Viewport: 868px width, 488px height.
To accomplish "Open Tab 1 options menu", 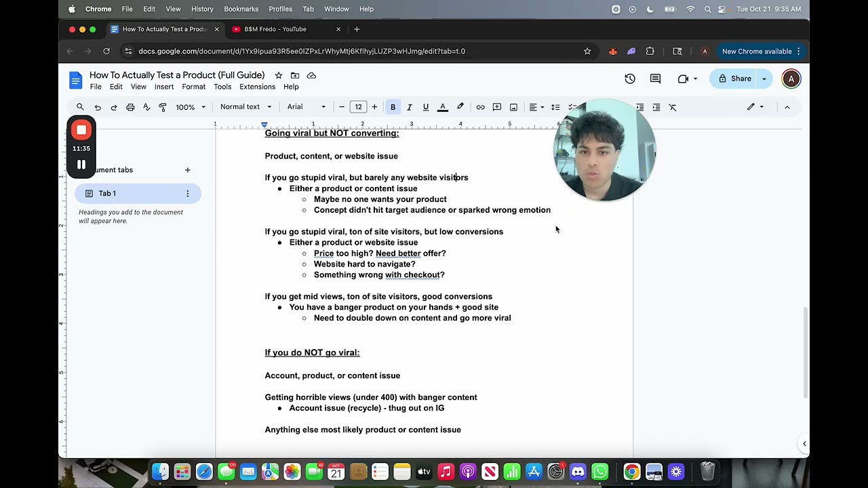I will (188, 193).
